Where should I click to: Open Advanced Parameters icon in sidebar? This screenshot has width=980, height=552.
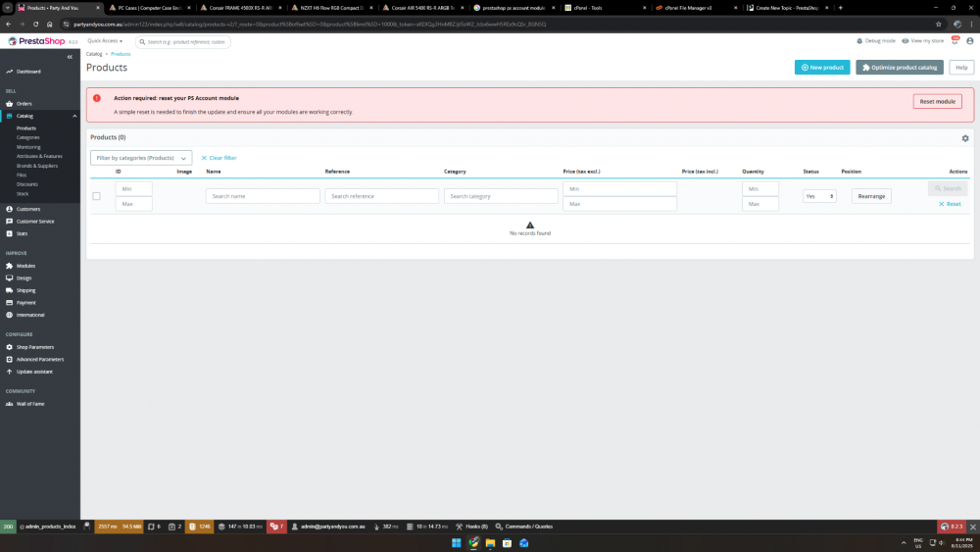pos(10,360)
